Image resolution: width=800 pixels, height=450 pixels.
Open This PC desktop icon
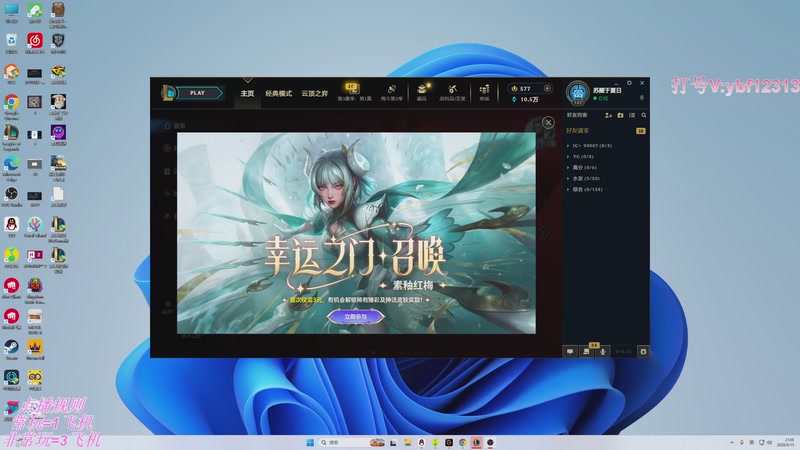[11, 13]
